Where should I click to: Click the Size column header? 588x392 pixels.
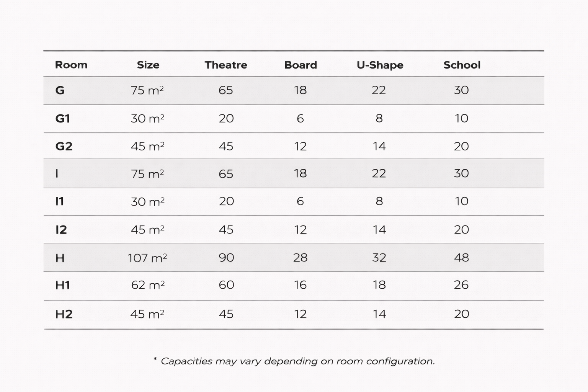tap(148, 65)
